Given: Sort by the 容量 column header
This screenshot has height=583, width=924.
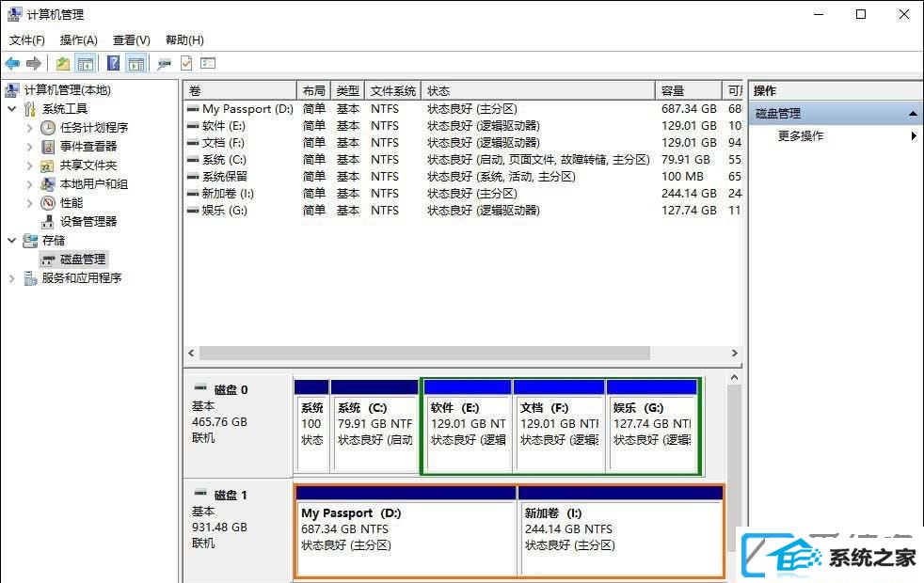Looking at the screenshot, I should [x=688, y=90].
